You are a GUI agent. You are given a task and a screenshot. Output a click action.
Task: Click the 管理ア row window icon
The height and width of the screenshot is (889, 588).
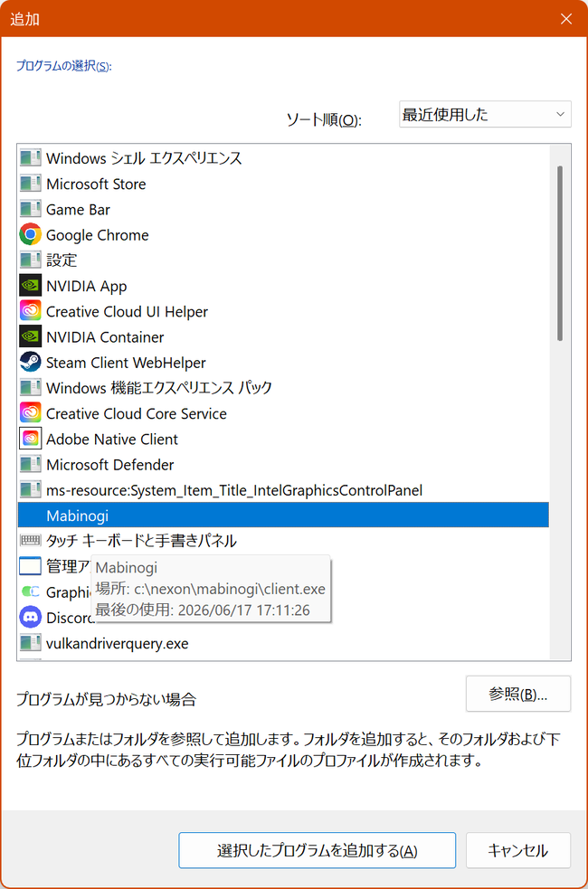[x=30, y=566]
